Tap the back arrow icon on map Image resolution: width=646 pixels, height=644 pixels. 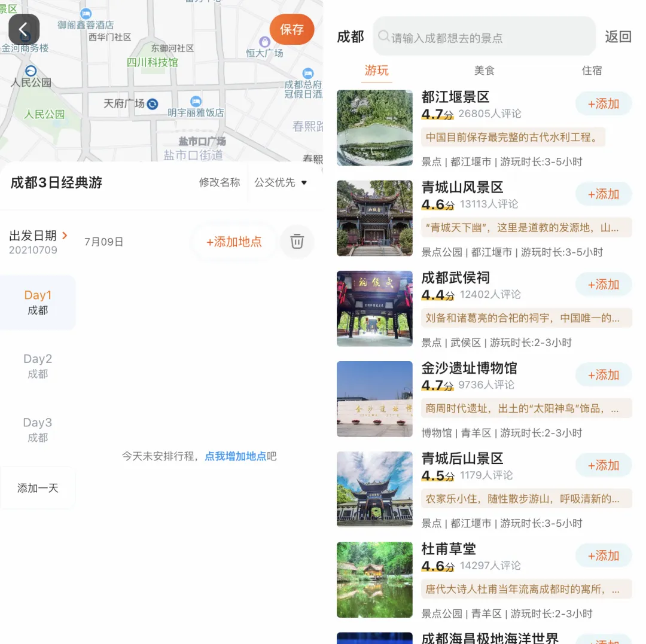[x=24, y=30]
